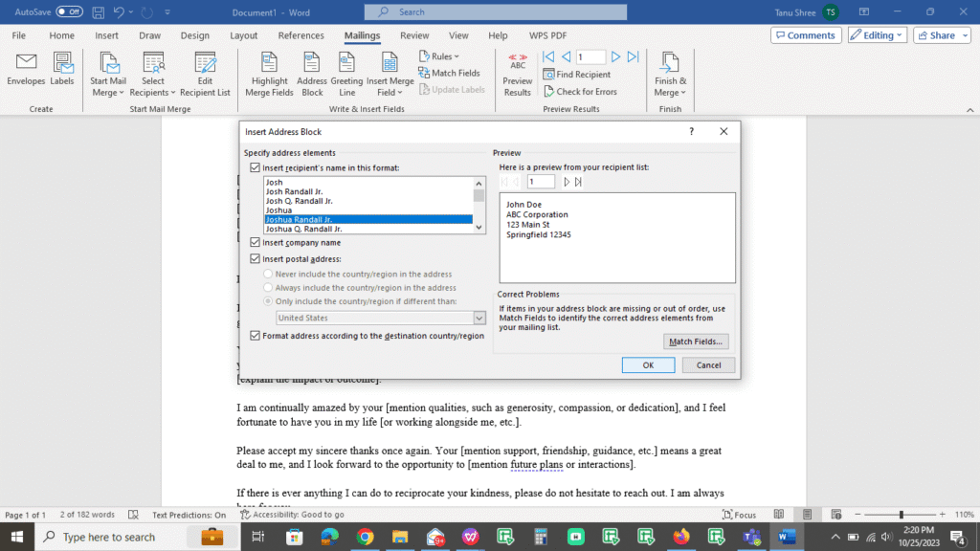The height and width of the screenshot is (551, 980).
Task: Click Cancel in Insert Address Block dialog
Action: tap(708, 364)
